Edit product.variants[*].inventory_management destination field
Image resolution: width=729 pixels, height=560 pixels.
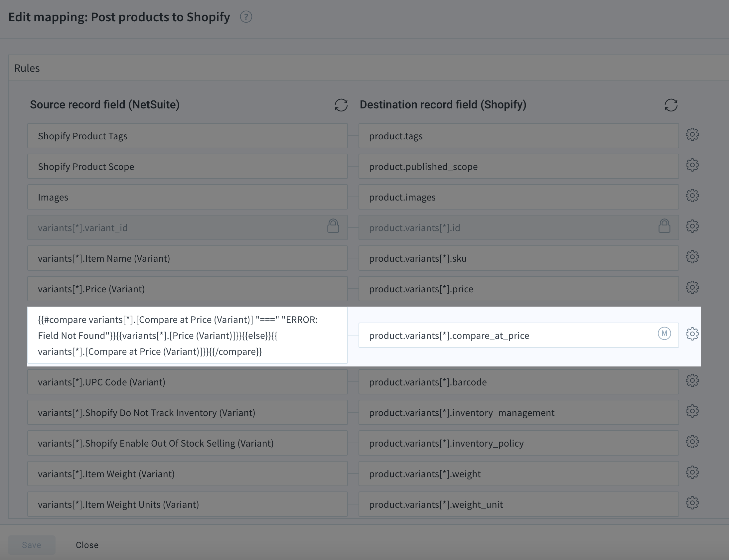tap(519, 413)
